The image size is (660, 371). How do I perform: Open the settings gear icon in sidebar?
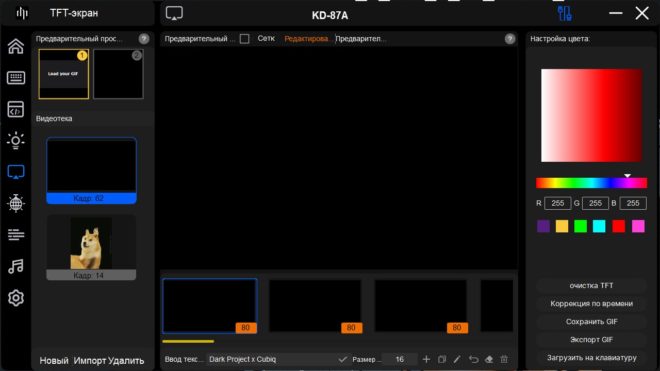[16, 298]
